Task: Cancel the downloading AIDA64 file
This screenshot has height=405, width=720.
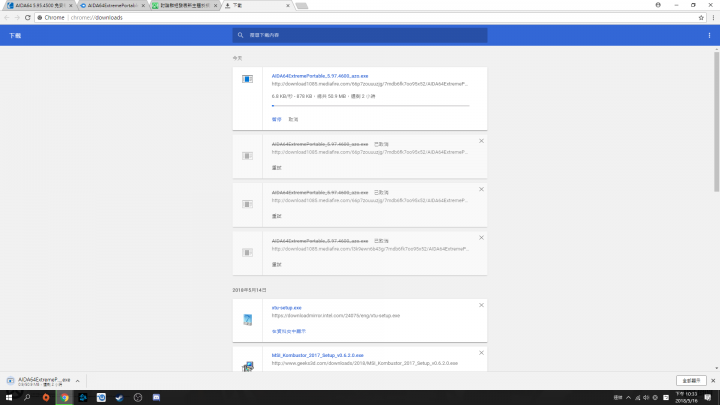Action: pos(293,119)
